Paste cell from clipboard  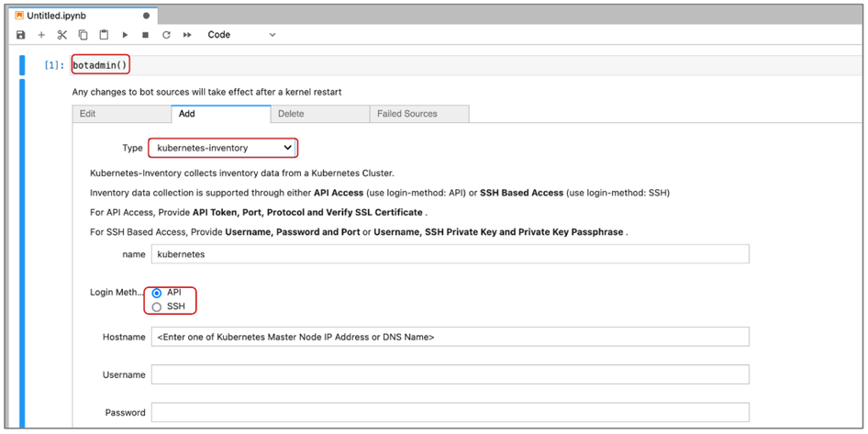(x=104, y=35)
